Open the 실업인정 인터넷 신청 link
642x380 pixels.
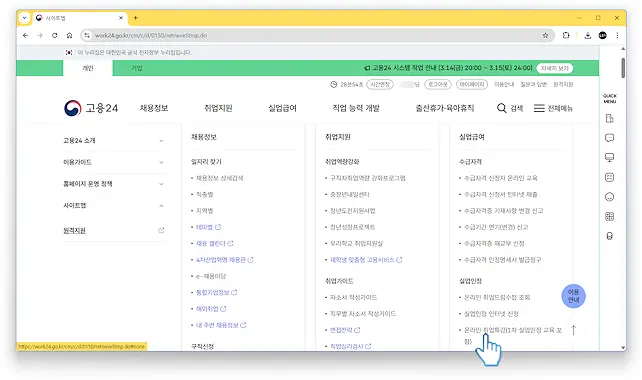491,314
